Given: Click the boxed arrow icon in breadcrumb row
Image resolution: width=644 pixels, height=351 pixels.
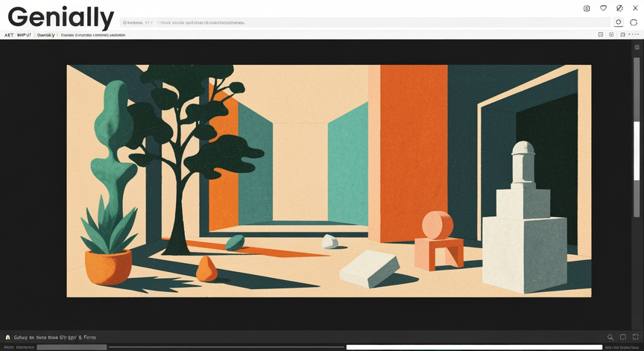Looking at the screenshot, I should coord(601,35).
